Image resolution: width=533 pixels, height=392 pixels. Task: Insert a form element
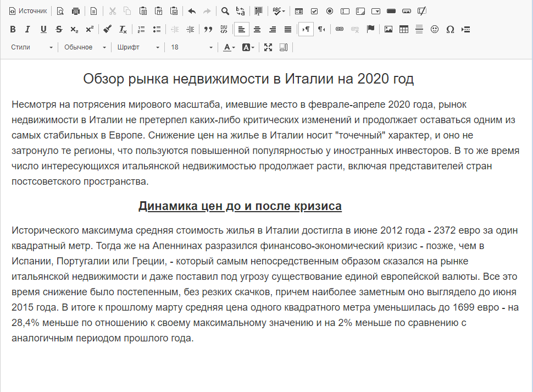[299, 11]
